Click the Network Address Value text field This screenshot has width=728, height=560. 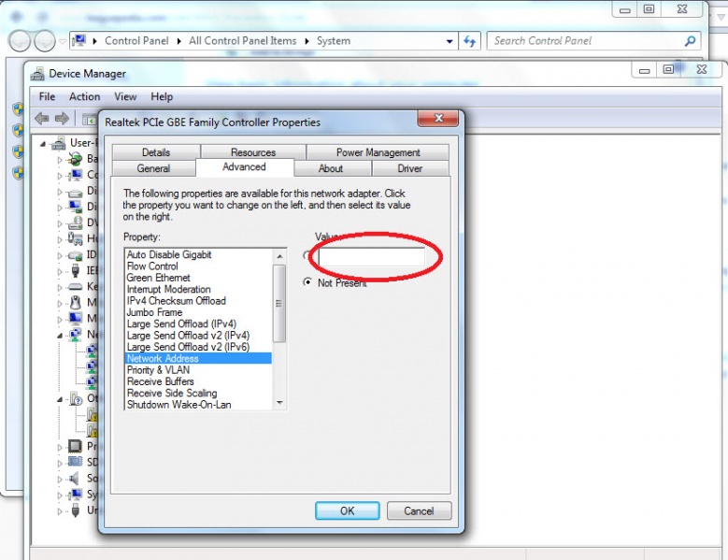(x=371, y=257)
